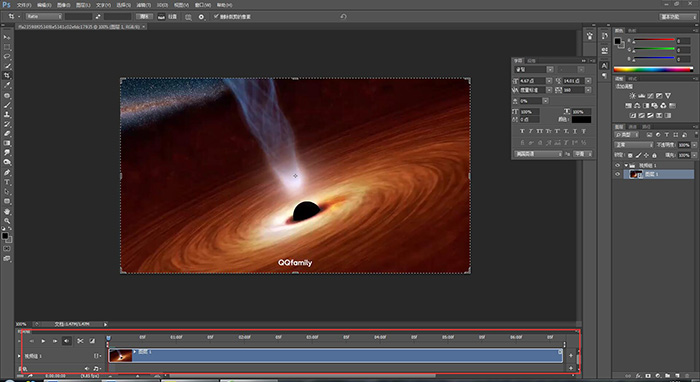The width and height of the screenshot is (700, 382).
Task: Select the Move tool in the toolbox
Action: 7,37
